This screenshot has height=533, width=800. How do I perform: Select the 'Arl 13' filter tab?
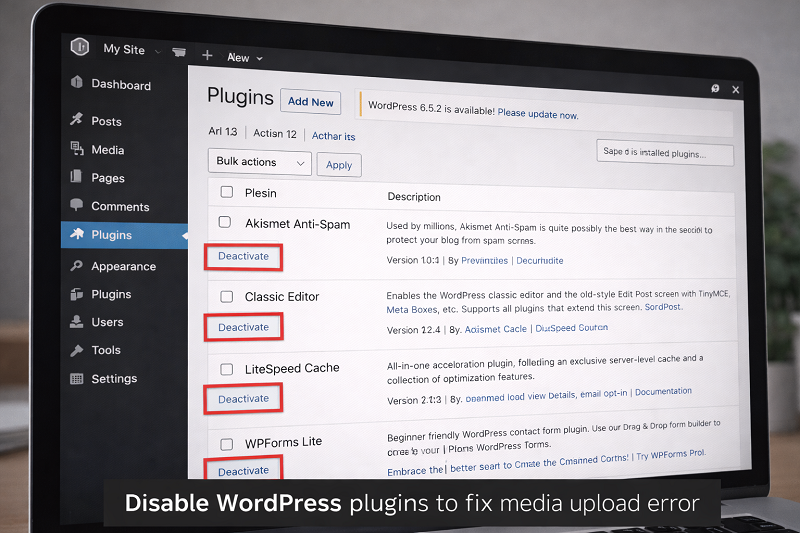pyautogui.click(x=222, y=132)
